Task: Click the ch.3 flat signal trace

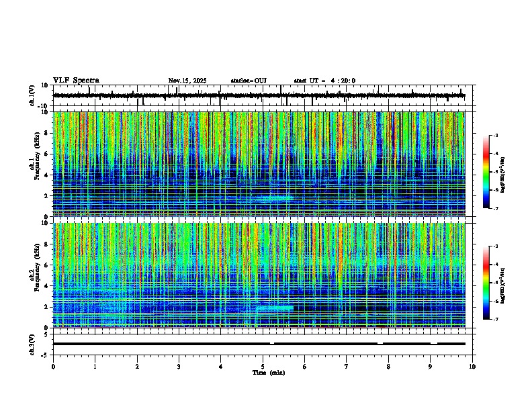Action: (259, 344)
